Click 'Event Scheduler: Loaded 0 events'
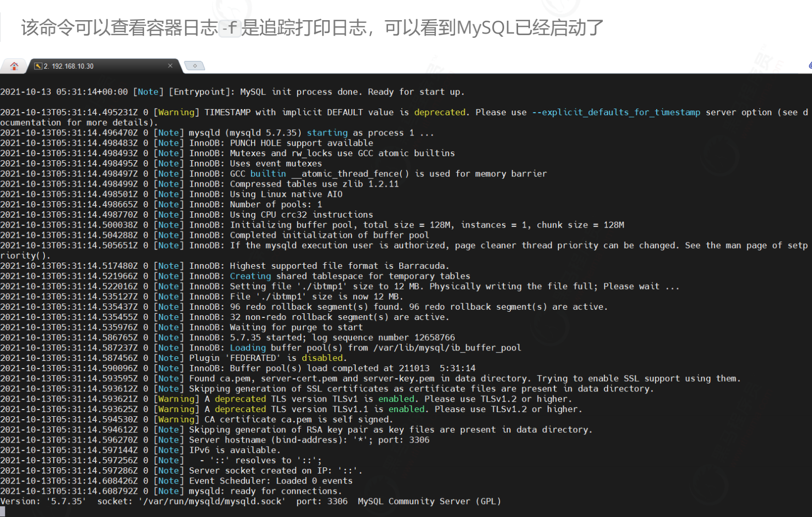Viewport: 812px width, 517px height. (x=271, y=481)
